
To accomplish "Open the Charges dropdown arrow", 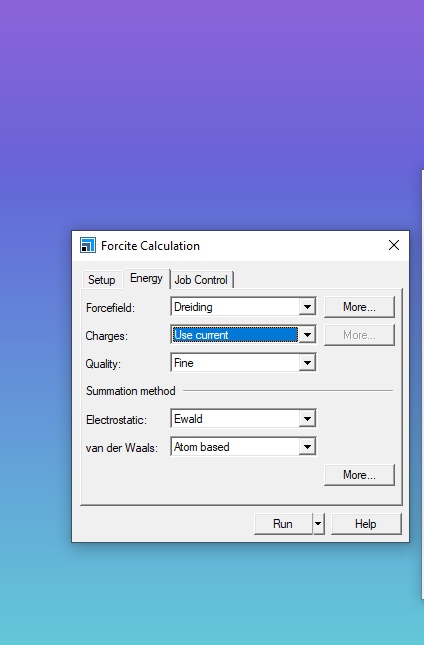I will pos(307,335).
